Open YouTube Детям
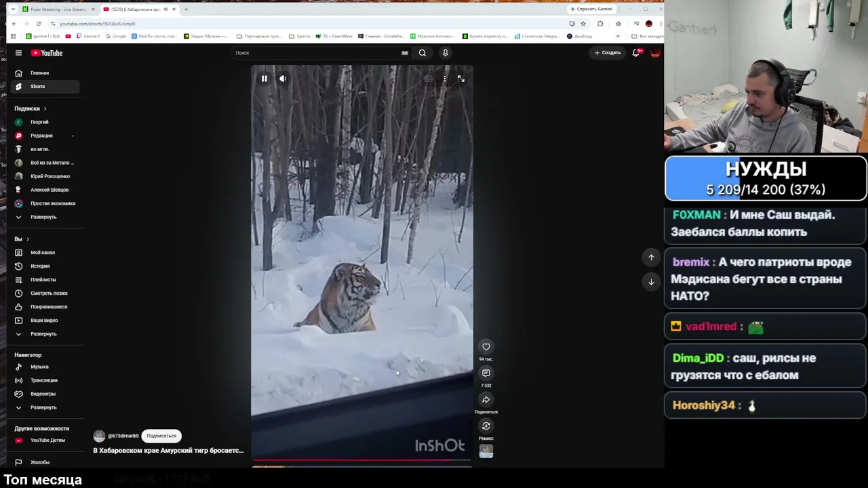 pos(45,441)
